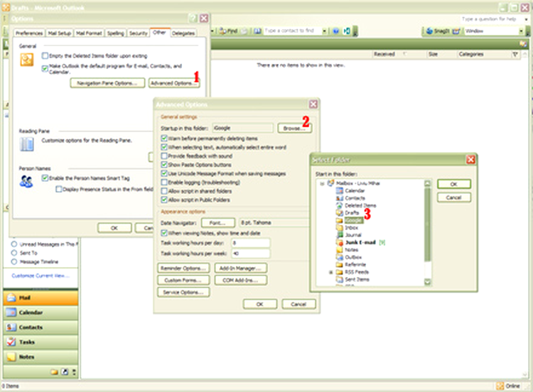Toggle Allow script in Public Folders
The height and width of the screenshot is (392, 533).
pos(164,200)
